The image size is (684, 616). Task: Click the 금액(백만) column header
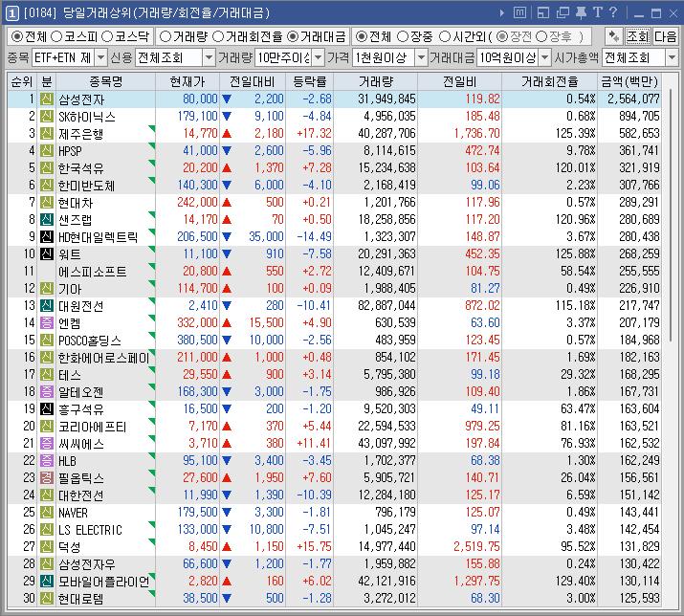tap(629, 81)
